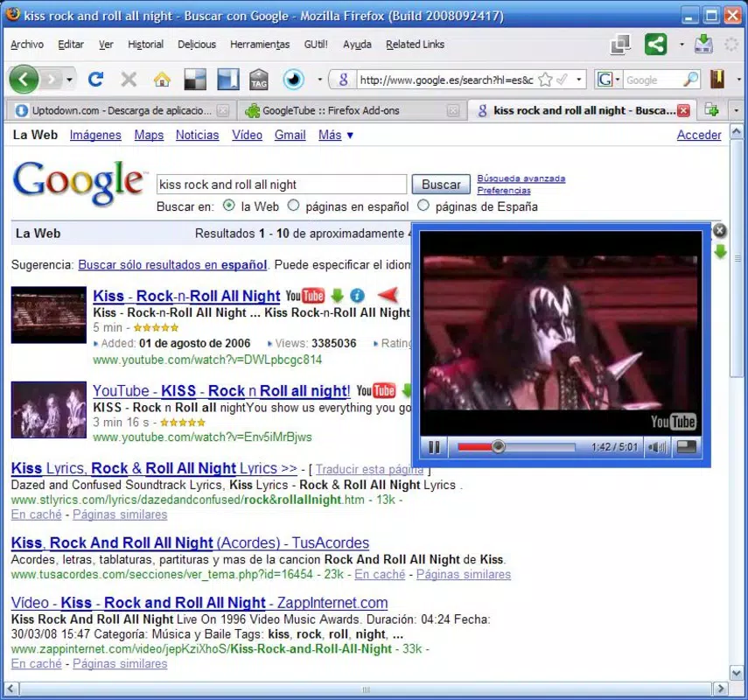
Task: Open the Imágenes link
Action: coord(95,135)
